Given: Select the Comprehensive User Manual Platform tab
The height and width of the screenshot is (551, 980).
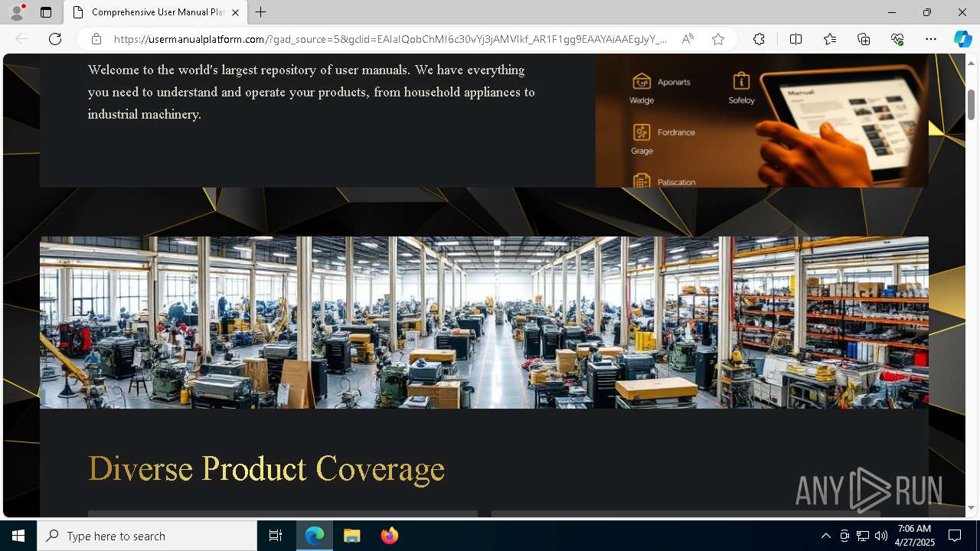Looking at the screenshot, I should (155, 12).
